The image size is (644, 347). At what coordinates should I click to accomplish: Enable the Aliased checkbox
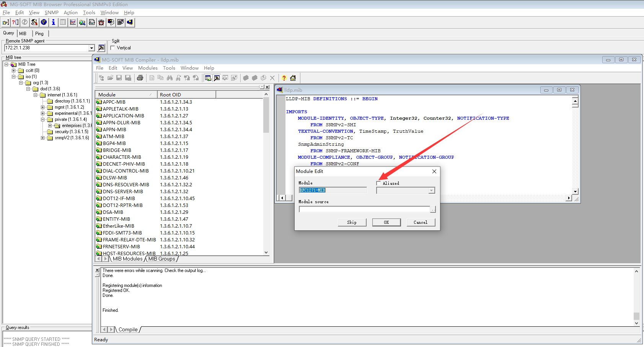379,183
